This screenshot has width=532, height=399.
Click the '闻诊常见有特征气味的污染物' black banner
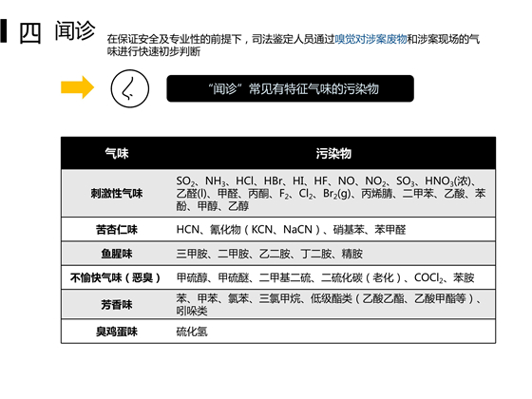pos(290,88)
